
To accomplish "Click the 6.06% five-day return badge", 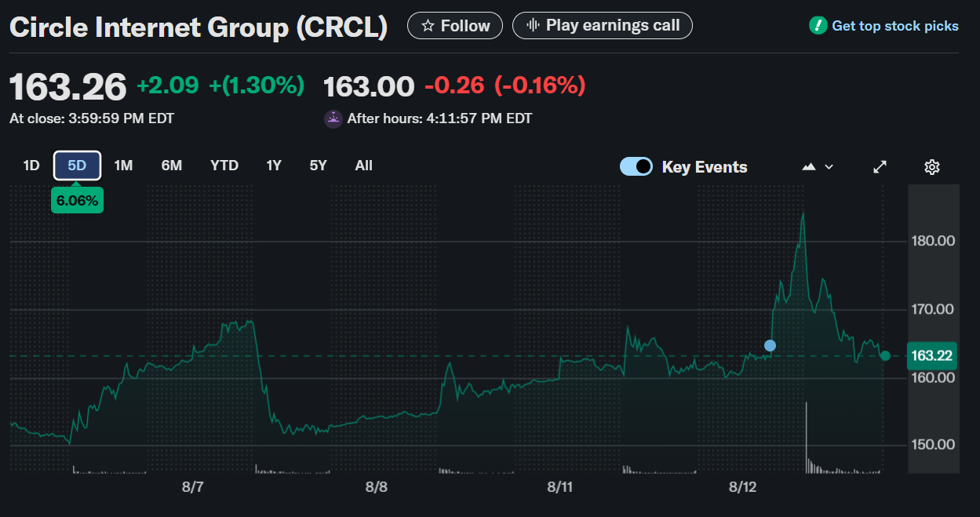I will 77,201.
